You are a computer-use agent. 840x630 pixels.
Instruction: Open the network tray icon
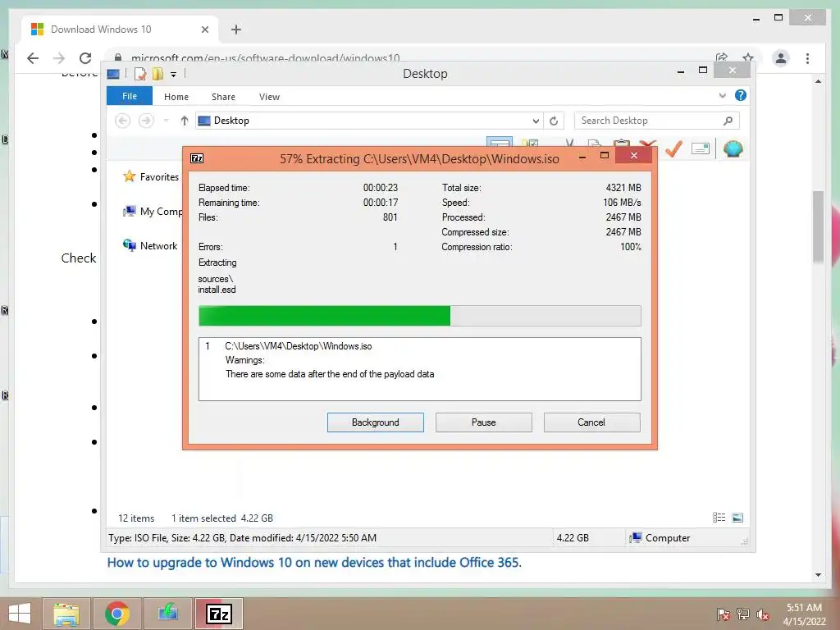click(x=743, y=614)
